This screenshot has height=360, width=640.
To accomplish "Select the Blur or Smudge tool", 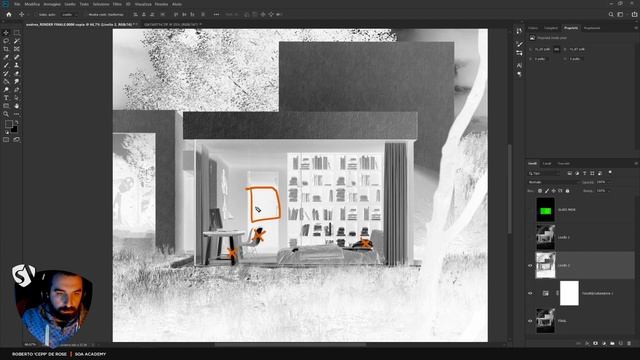I will (17, 82).
